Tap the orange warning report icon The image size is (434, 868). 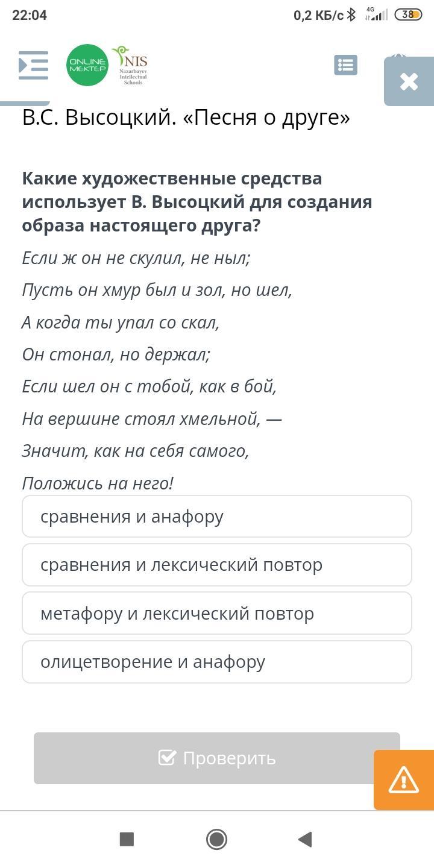pyautogui.click(x=404, y=780)
